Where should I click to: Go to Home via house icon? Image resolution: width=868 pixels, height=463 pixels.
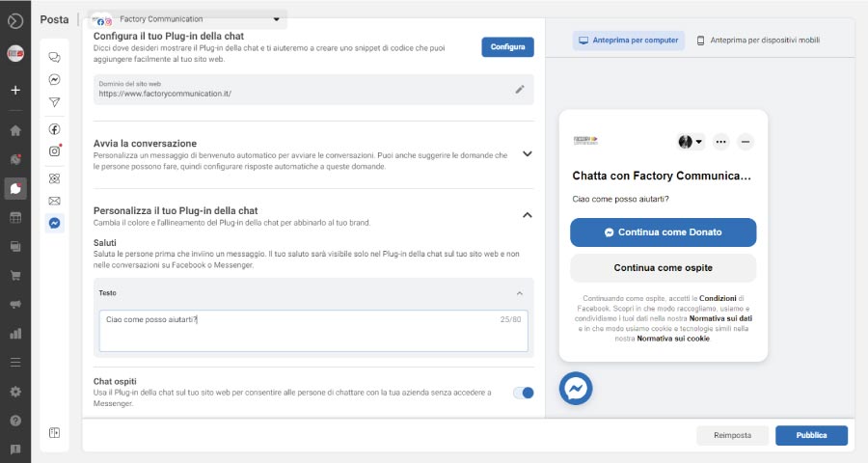point(15,131)
